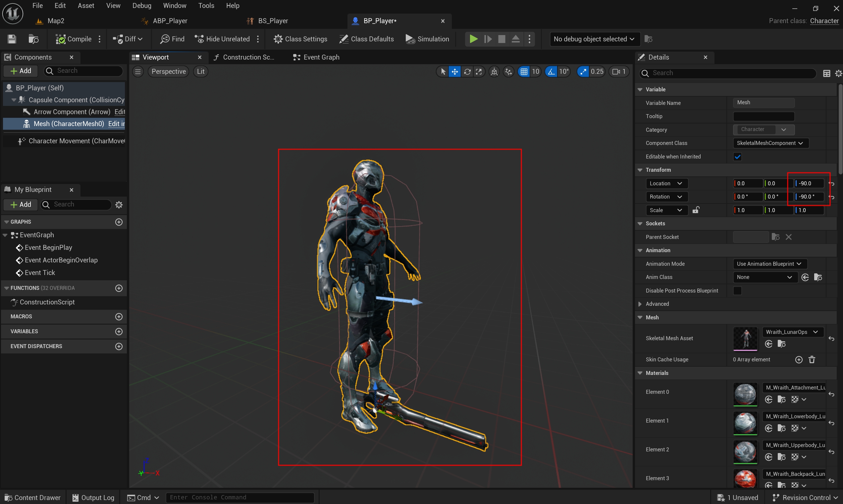Toggle Hide Unrelated nodes

point(222,39)
